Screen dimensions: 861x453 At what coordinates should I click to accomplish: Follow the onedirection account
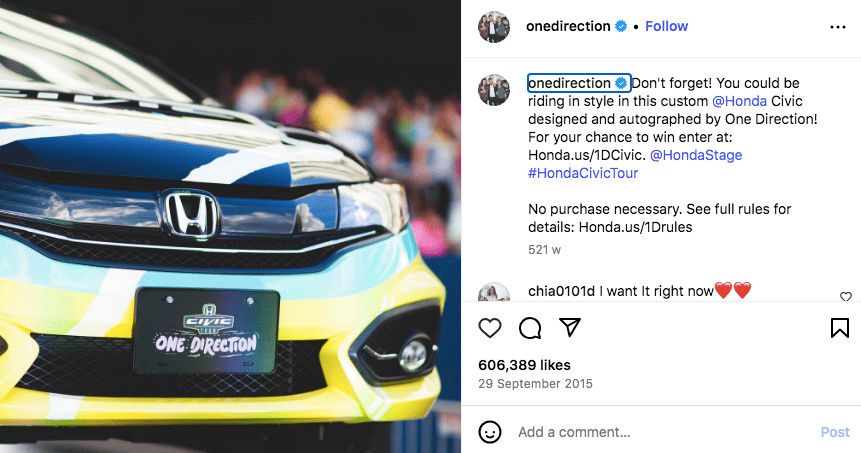tap(666, 26)
